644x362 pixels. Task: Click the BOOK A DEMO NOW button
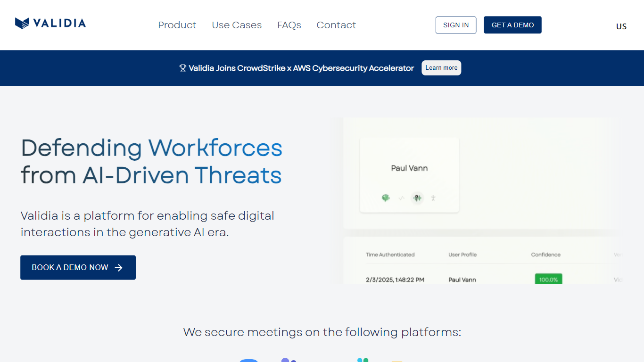(78, 267)
